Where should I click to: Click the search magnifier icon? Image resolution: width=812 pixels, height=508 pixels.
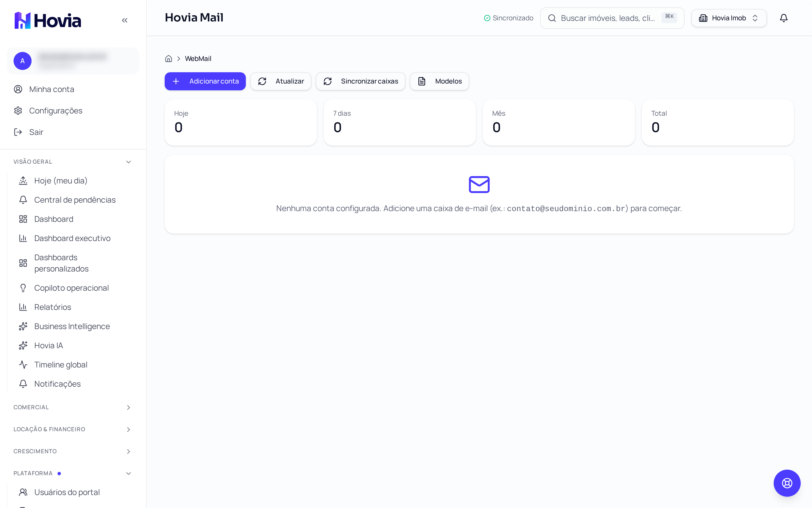[552, 18]
